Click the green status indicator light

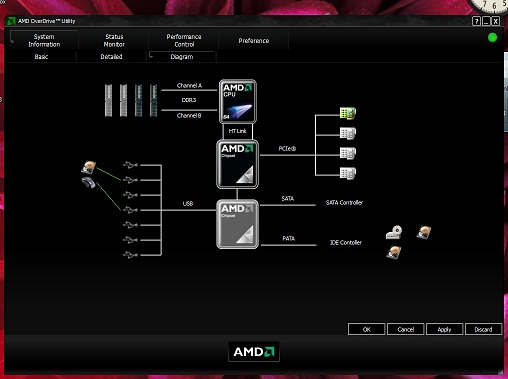coord(492,38)
